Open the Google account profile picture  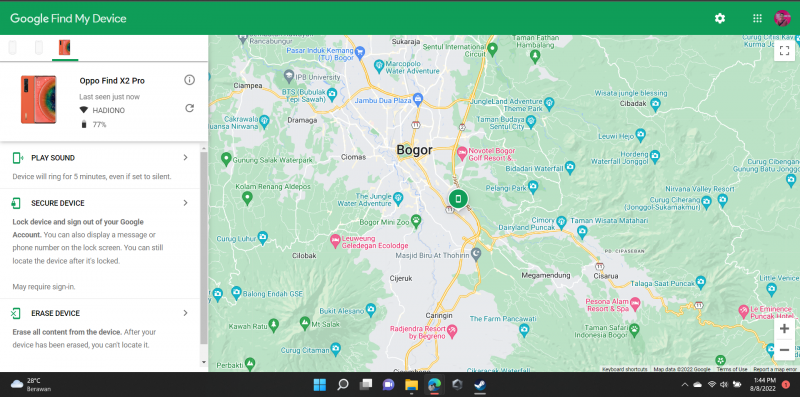click(782, 18)
